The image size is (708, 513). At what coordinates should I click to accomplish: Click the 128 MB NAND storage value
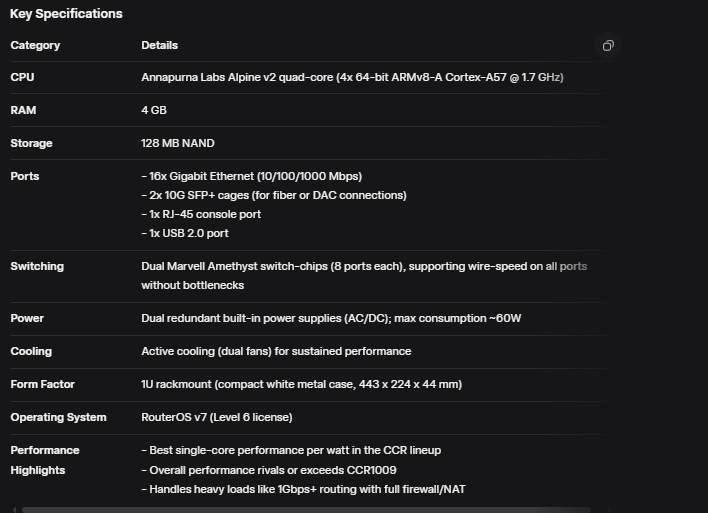click(178, 143)
